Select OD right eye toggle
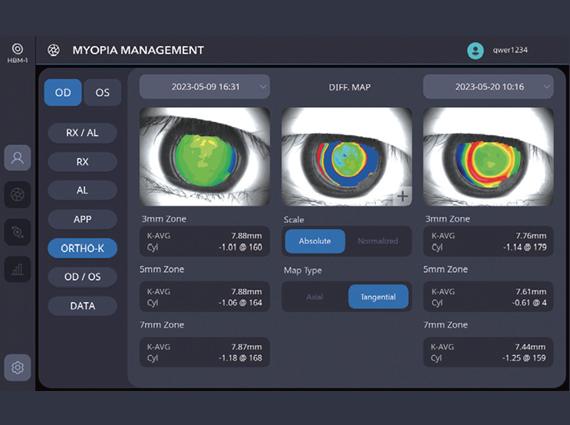 (63, 92)
